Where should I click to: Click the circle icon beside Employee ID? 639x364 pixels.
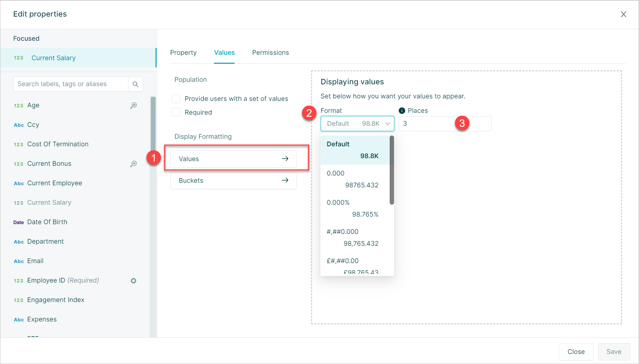coord(134,281)
